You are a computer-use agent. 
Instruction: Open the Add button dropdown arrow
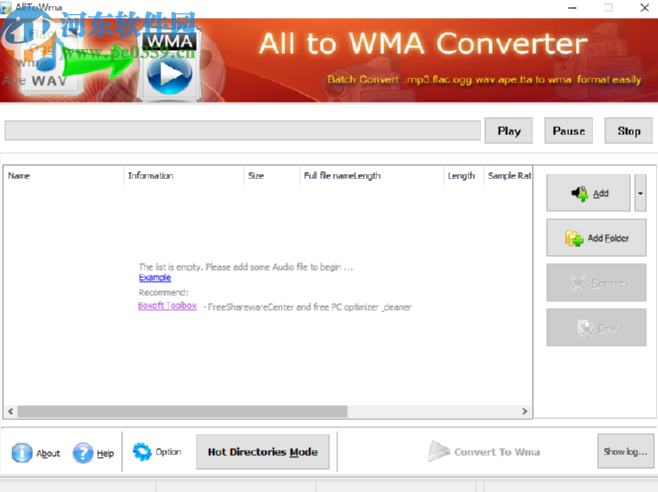point(640,193)
